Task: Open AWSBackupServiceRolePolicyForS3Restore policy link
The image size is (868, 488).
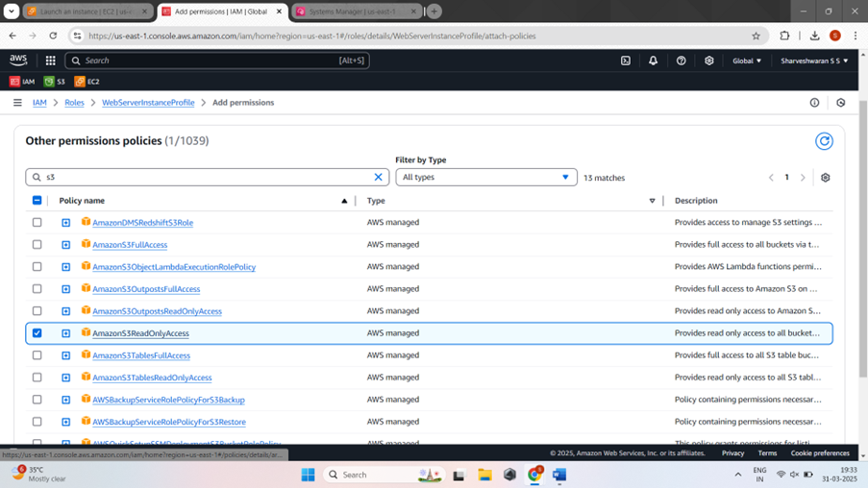Action: click(x=169, y=422)
